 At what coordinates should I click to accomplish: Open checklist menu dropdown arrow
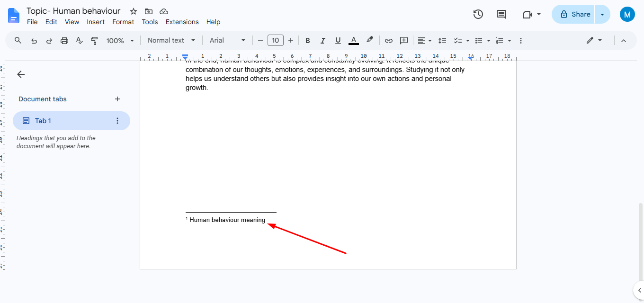pyautogui.click(x=468, y=41)
